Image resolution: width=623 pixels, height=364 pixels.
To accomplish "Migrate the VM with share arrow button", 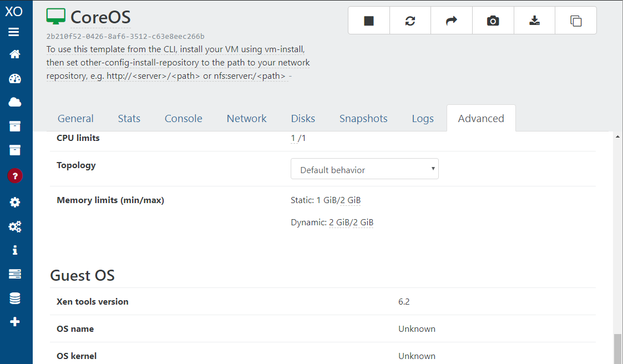I will coord(452,21).
